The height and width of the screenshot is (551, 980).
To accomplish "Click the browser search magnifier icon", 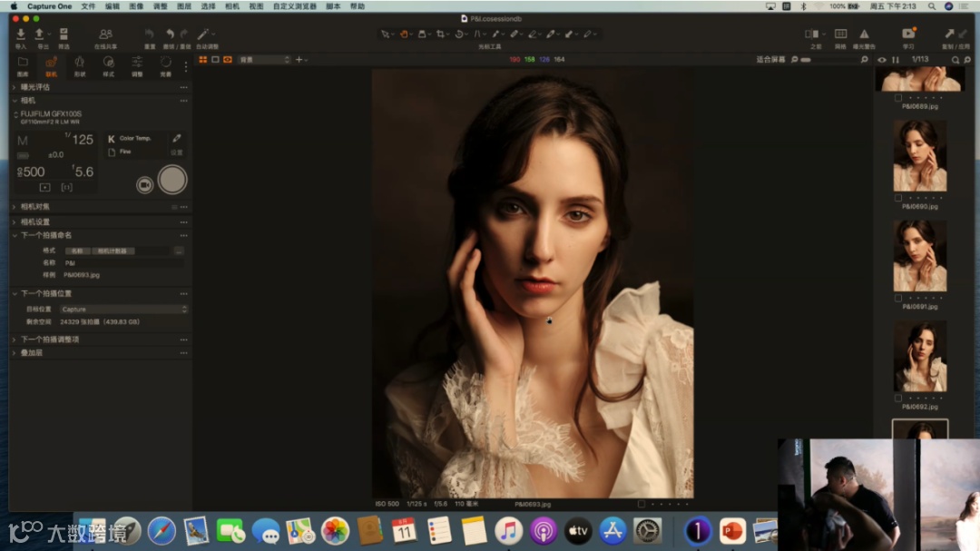I will 955,59.
